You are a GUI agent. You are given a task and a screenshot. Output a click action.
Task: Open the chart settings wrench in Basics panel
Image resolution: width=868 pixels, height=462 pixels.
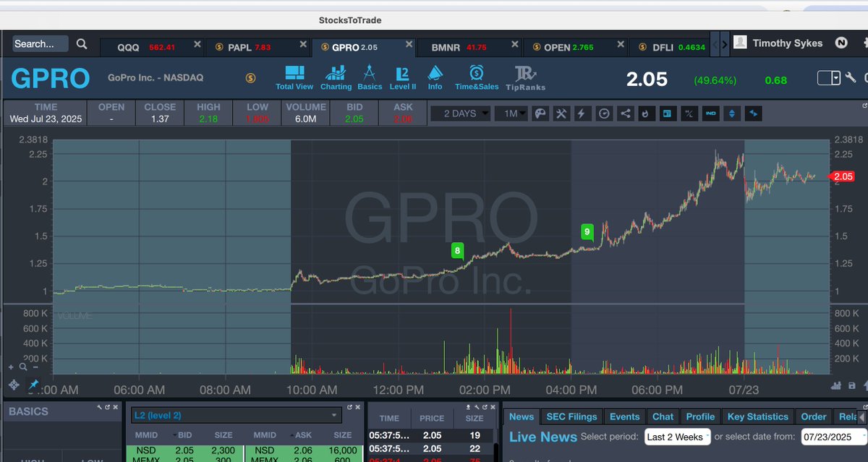(100, 408)
